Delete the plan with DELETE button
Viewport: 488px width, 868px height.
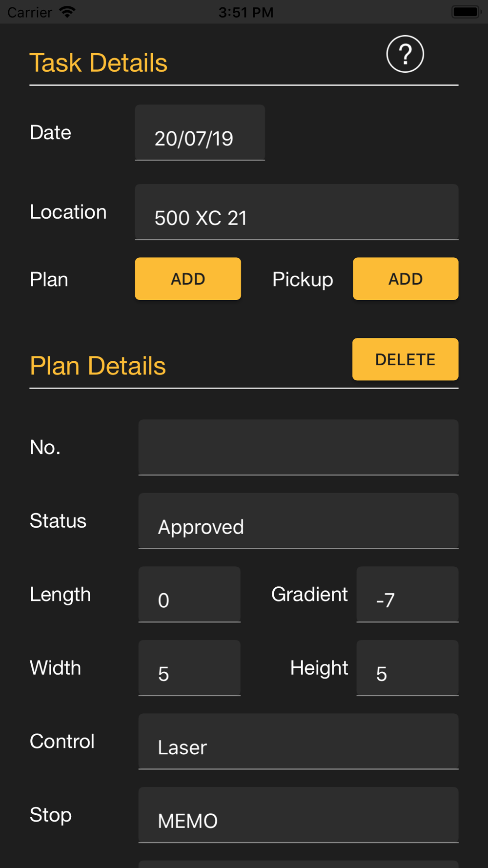pyautogui.click(x=405, y=359)
